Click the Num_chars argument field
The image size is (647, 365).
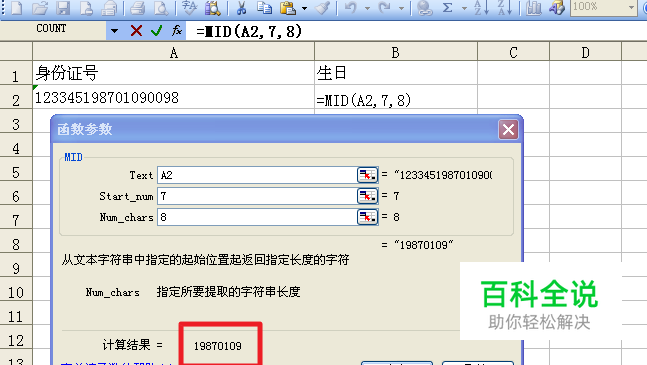click(x=257, y=217)
